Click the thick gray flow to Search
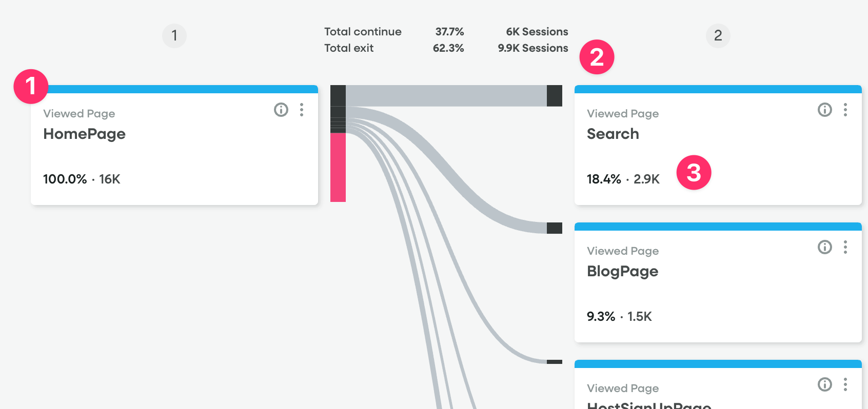 tap(445, 96)
